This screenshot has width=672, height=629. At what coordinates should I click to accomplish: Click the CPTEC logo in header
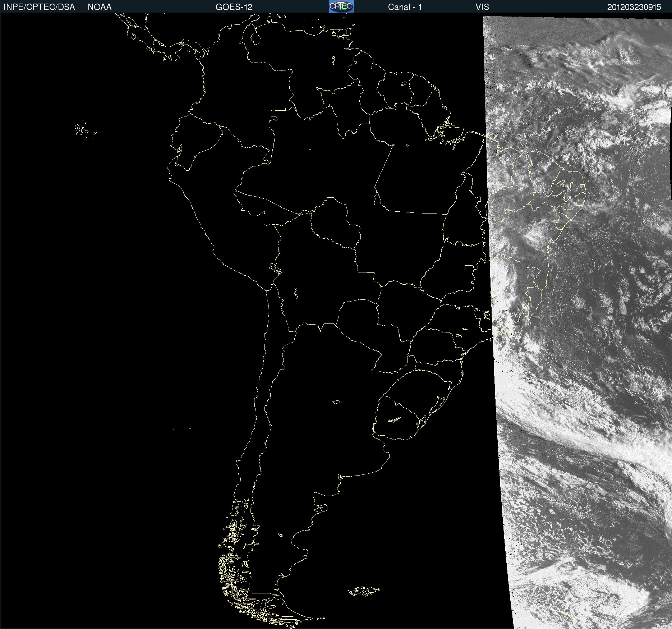(x=341, y=6)
